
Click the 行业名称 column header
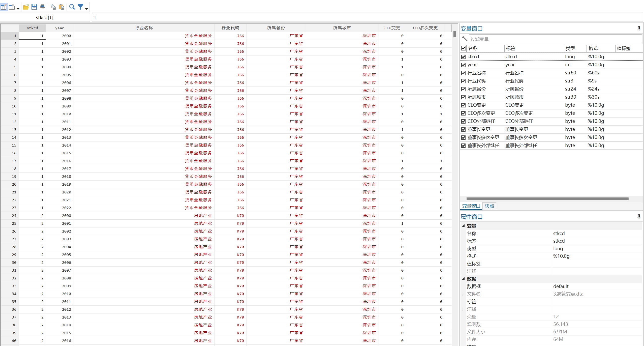[x=144, y=28]
